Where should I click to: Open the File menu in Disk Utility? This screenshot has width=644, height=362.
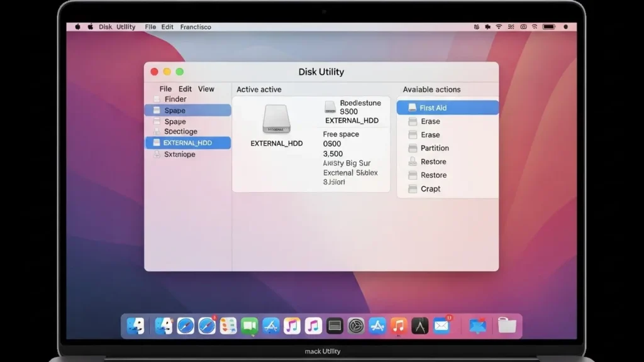click(165, 89)
